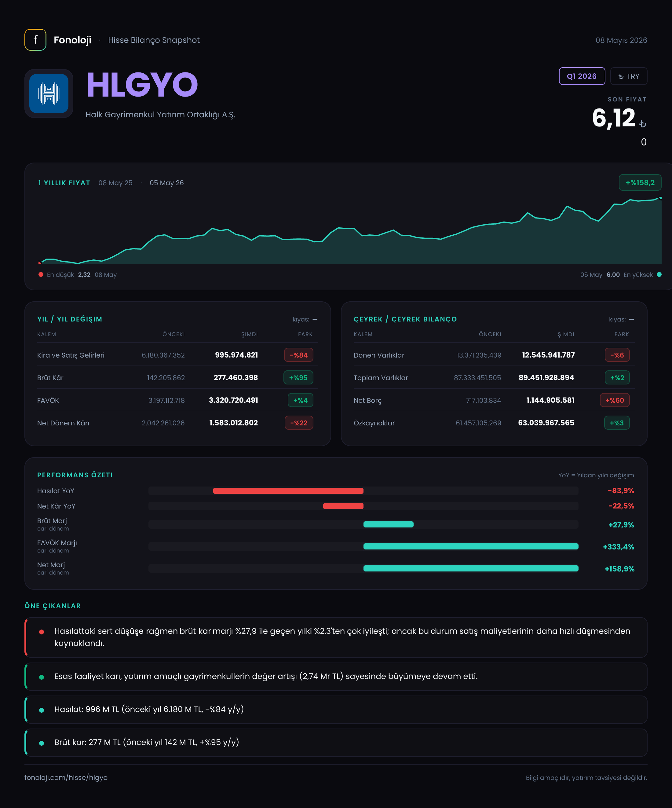Click the previous value 6.180.367.352

163,355
